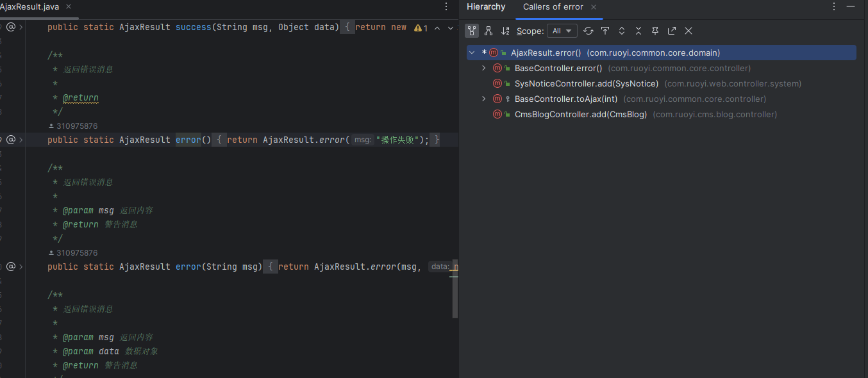Toggle the Caller Methods Hierarchy view
This screenshot has width=868, height=378.
point(472,31)
